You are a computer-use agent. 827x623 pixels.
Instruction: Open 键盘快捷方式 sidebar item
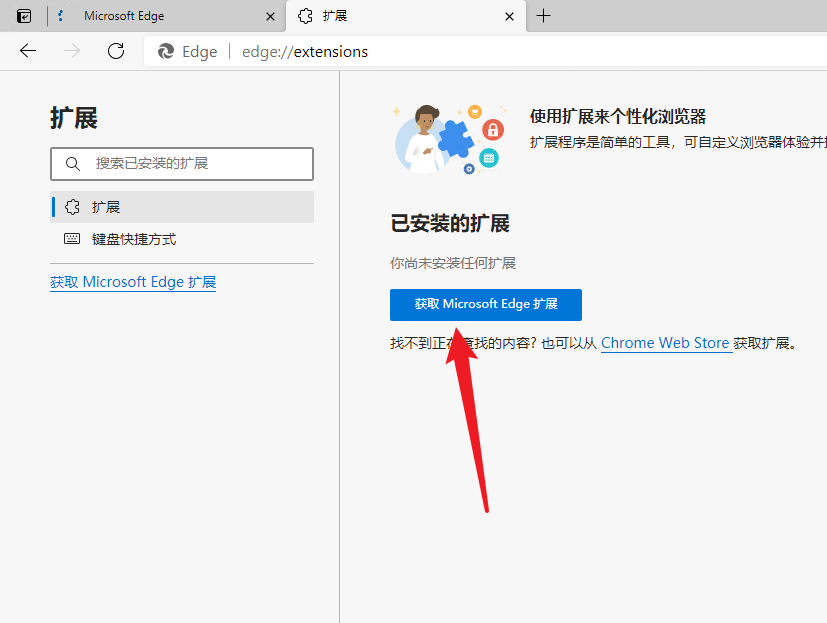[182, 239]
